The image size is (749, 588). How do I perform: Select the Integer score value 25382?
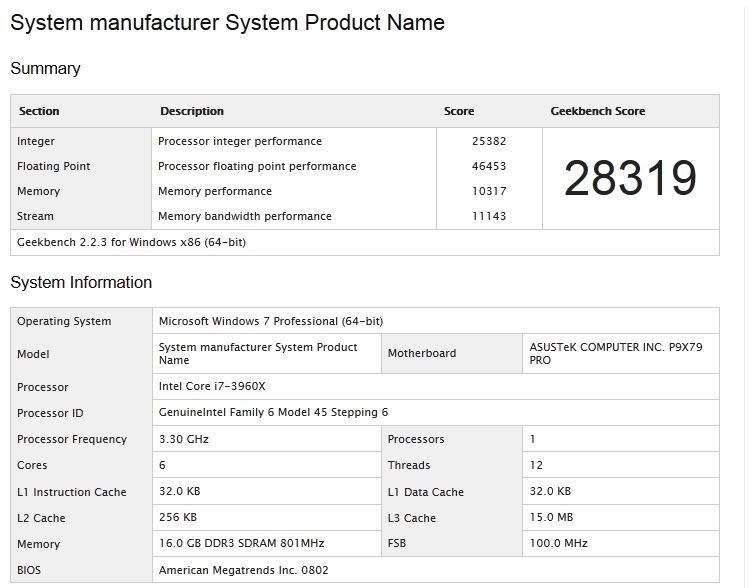(489, 142)
